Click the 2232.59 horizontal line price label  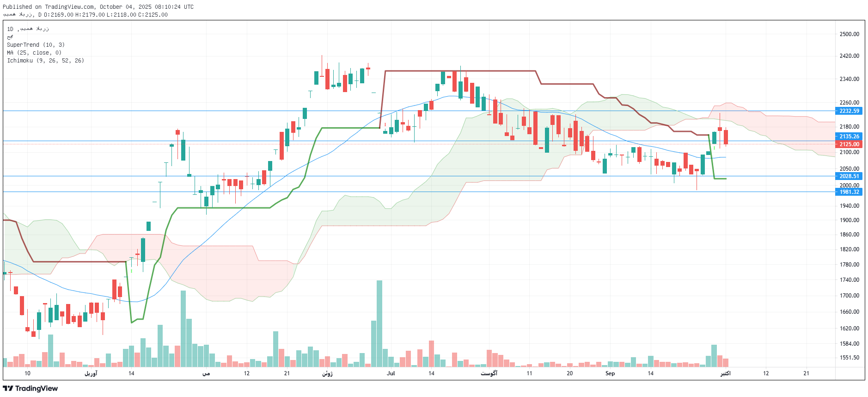pyautogui.click(x=849, y=111)
